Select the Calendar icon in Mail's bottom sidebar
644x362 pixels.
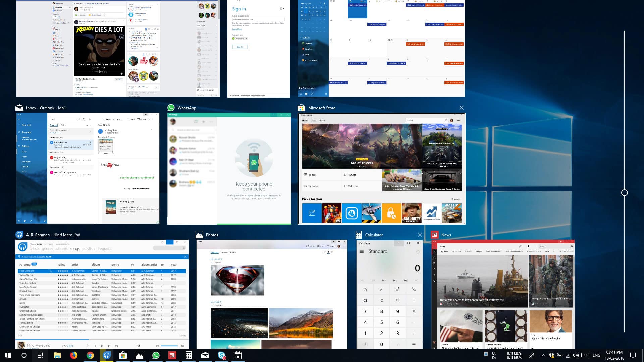tap(25, 221)
